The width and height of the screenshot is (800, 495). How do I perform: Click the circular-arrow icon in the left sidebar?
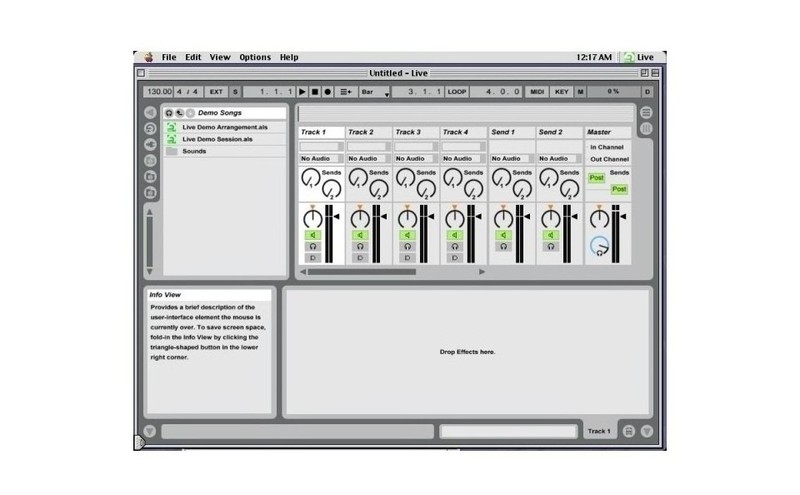(150, 128)
